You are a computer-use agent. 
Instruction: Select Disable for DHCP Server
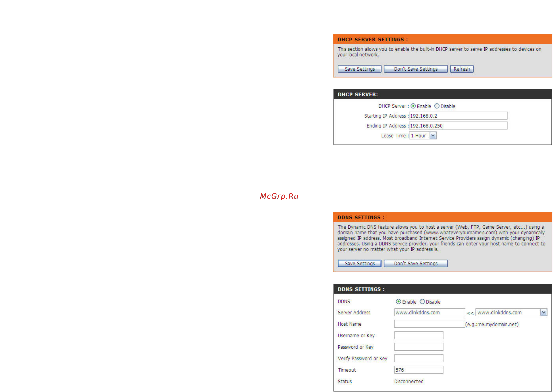437,106
